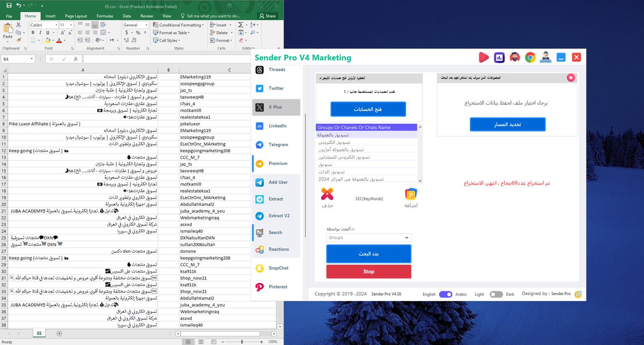Viewport: 644px width, 345px height.
Task: Click the percent style icon in Excel
Action: (x=138, y=33)
